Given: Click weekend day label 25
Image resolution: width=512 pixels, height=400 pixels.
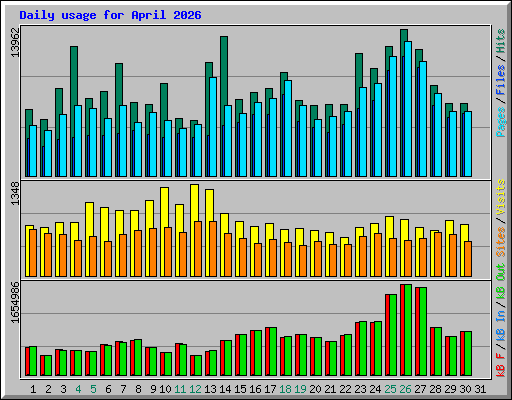Looking at the screenshot, I should point(390,389).
